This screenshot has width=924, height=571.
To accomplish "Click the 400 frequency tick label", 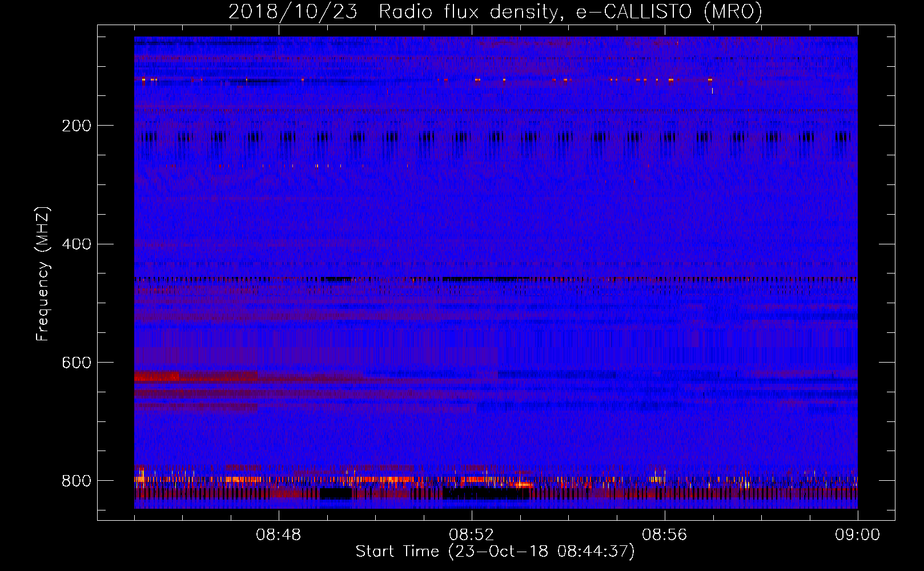I will click(77, 244).
